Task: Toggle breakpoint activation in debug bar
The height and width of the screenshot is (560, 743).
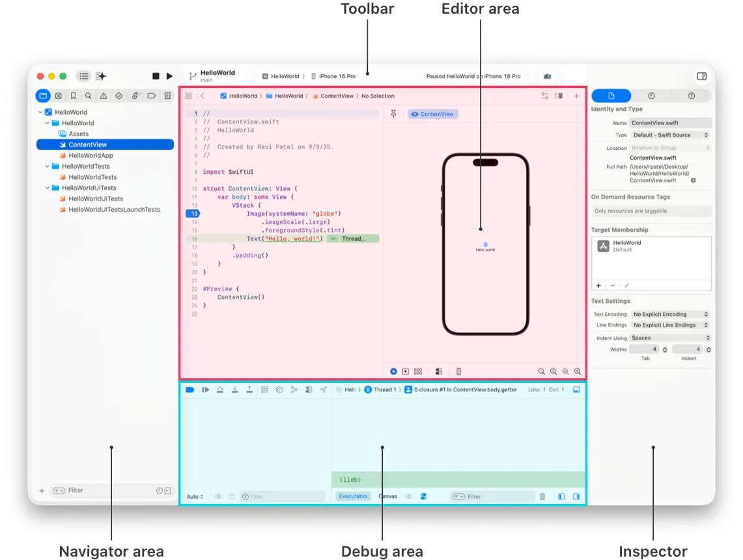Action: [x=189, y=389]
